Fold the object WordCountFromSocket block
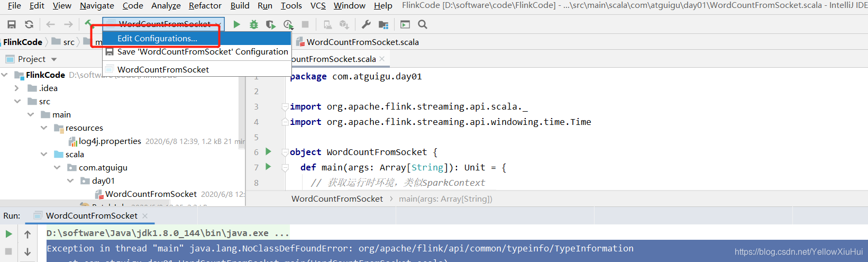Screen dimensions: 868x262 click(x=285, y=152)
